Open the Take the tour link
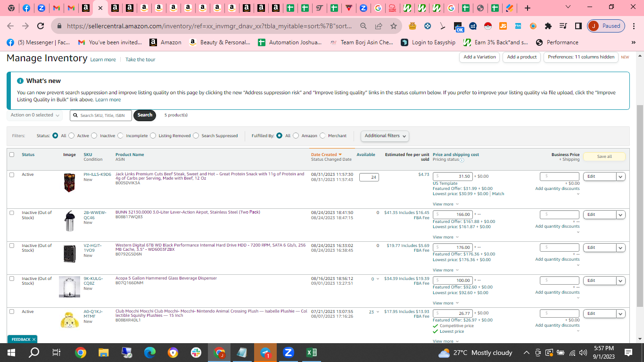 [140, 60]
